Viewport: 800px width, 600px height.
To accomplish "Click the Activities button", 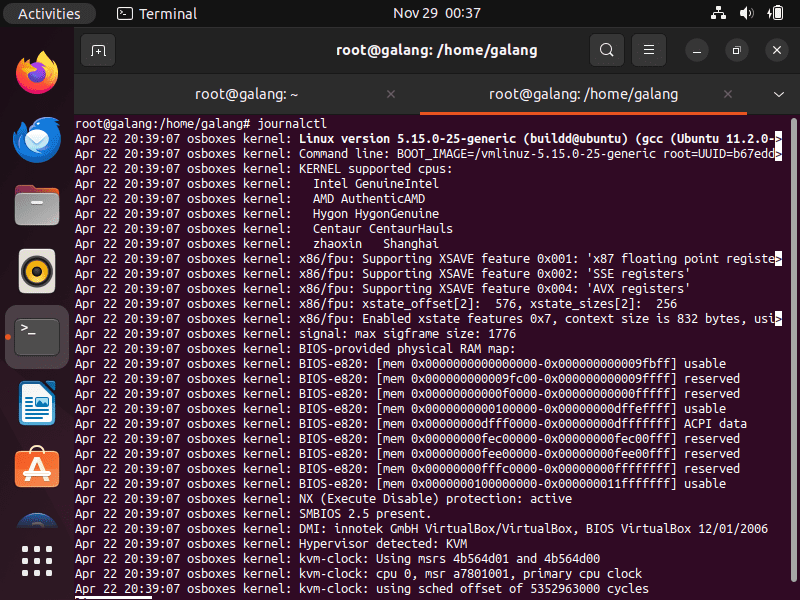I will pyautogui.click(x=49, y=13).
